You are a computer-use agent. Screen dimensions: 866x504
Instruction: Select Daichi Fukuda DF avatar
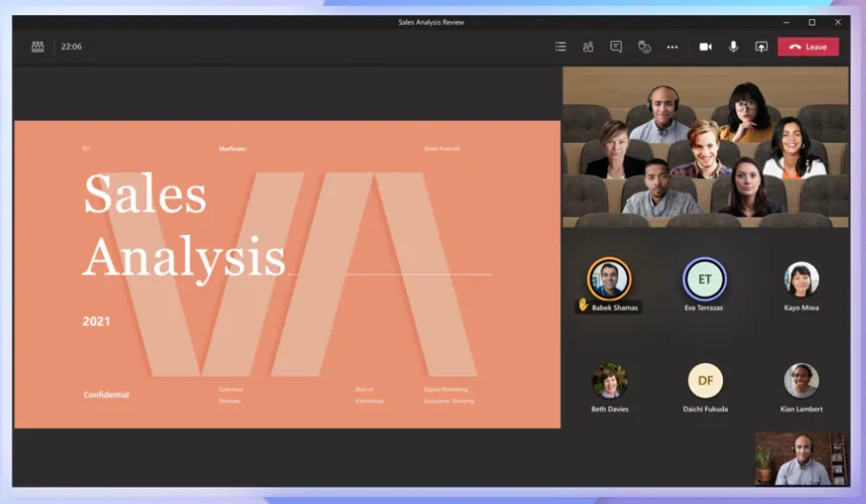coord(705,380)
